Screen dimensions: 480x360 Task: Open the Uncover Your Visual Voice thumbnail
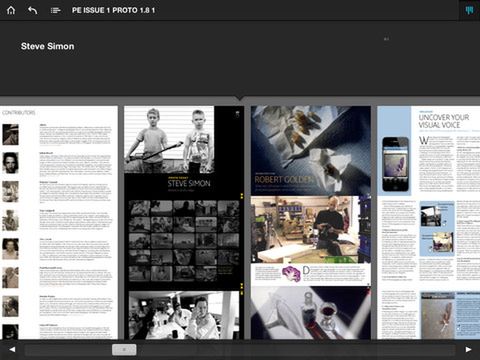[429, 223]
